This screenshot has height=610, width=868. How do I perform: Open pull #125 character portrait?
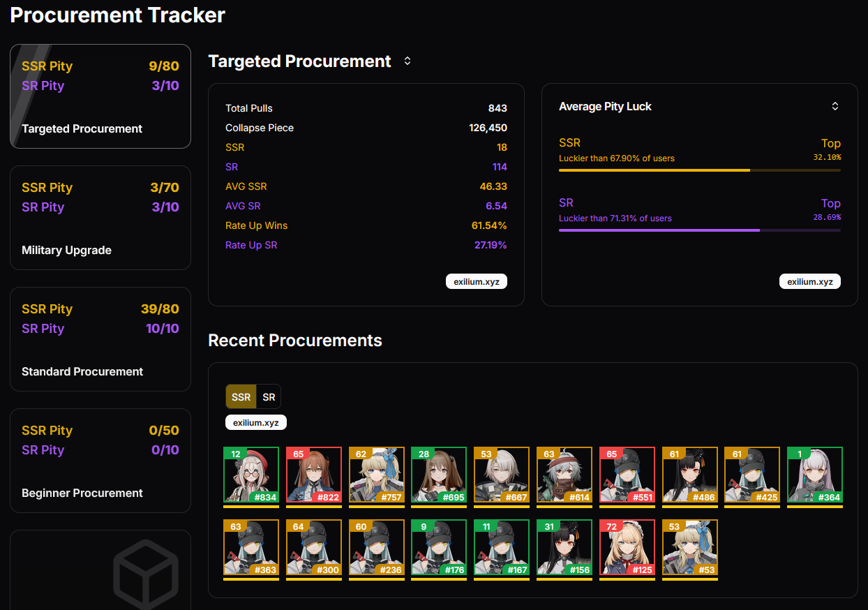click(627, 547)
